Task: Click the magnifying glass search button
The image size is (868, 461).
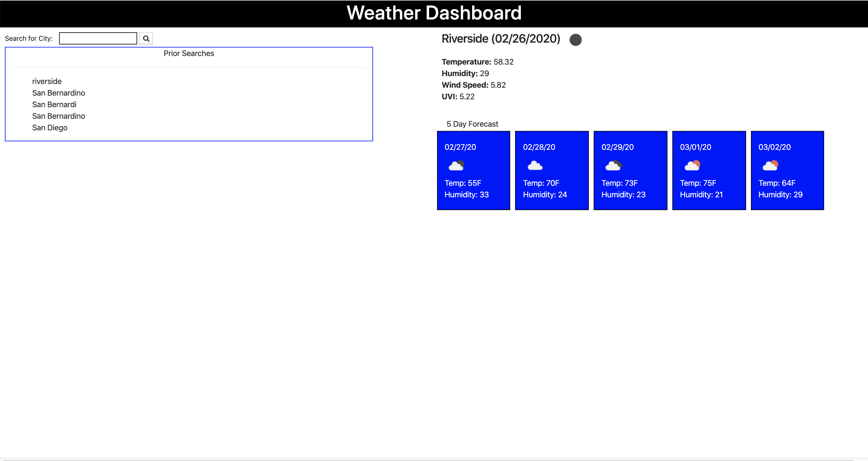Action: pos(146,38)
